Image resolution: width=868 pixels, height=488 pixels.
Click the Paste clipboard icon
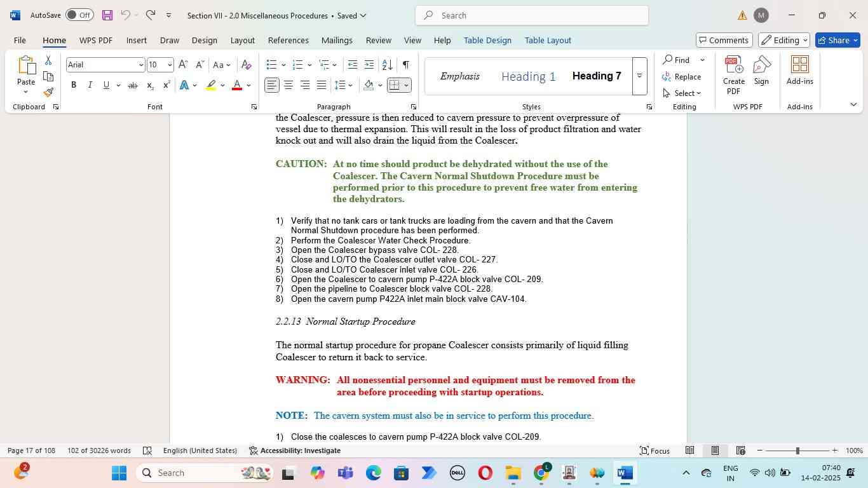(x=26, y=65)
